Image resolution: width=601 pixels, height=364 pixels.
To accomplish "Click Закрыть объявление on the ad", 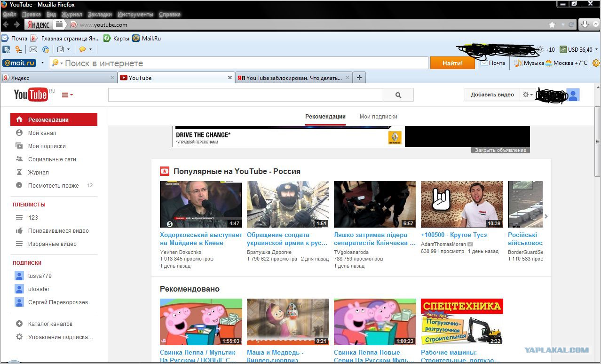I will [500, 150].
